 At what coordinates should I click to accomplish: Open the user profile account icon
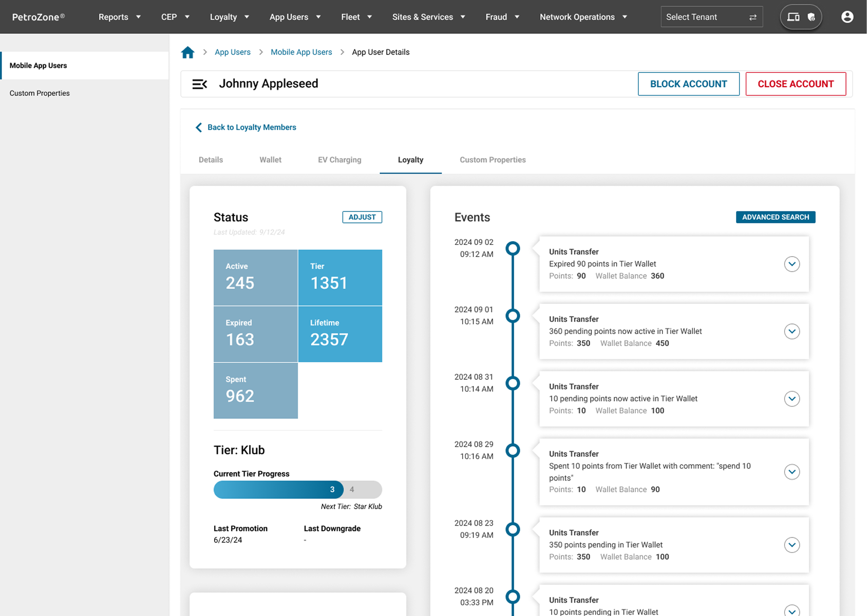click(x=847, y=17)
